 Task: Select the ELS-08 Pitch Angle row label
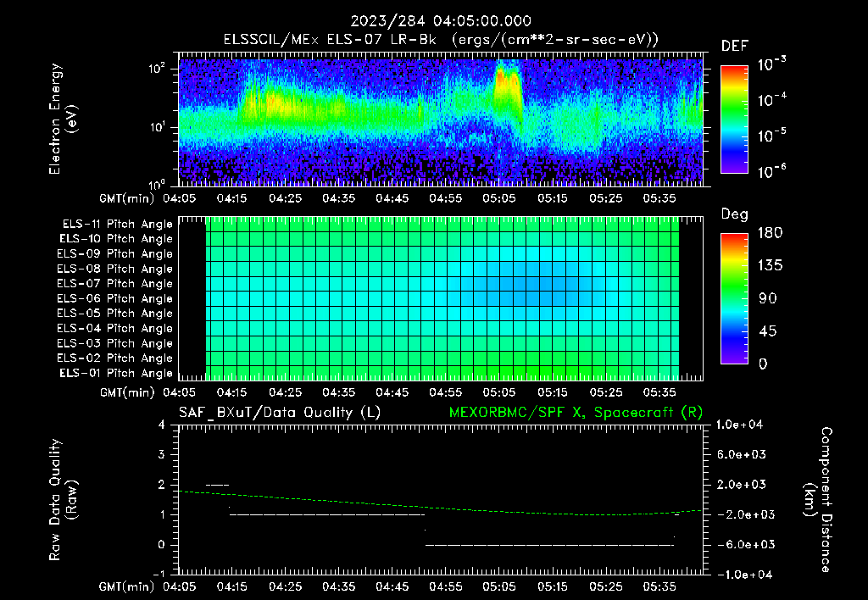tap(114, 269)
